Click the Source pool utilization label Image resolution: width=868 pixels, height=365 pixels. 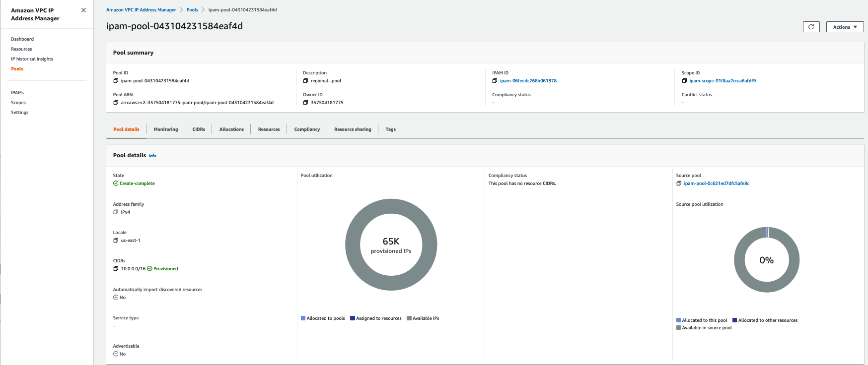tap(700, 204)
